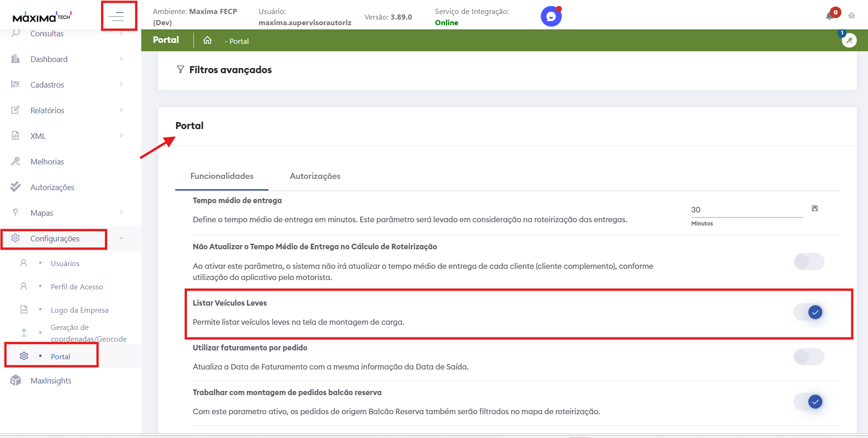Click the key icon in green bar
868x438 pixels.
(x=849, y=41)
